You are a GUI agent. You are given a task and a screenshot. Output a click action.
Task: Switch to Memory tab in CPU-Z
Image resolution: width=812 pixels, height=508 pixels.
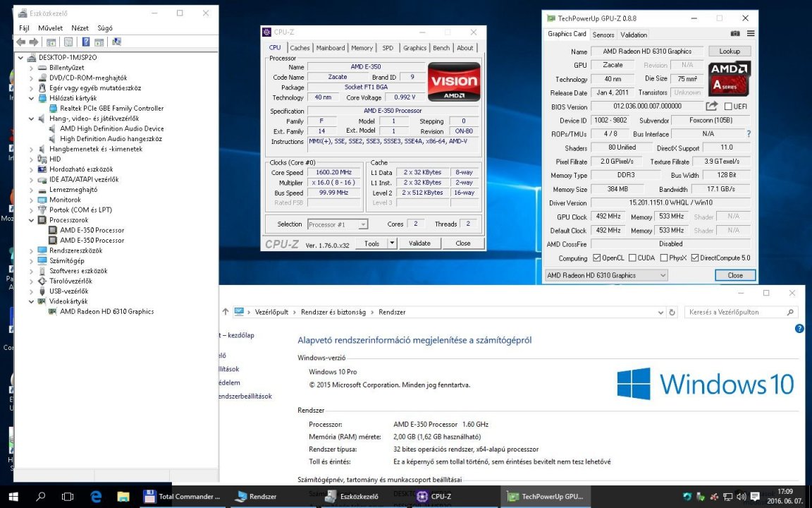[362, 48]
